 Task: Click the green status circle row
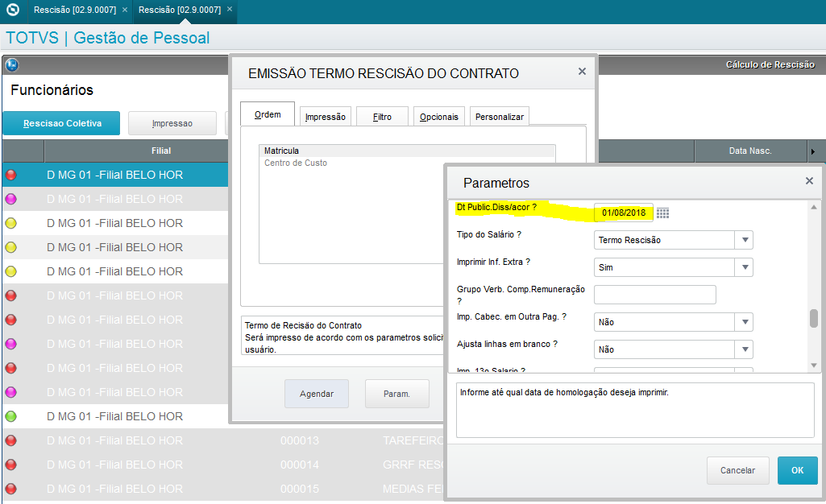[x=116, y=416]
